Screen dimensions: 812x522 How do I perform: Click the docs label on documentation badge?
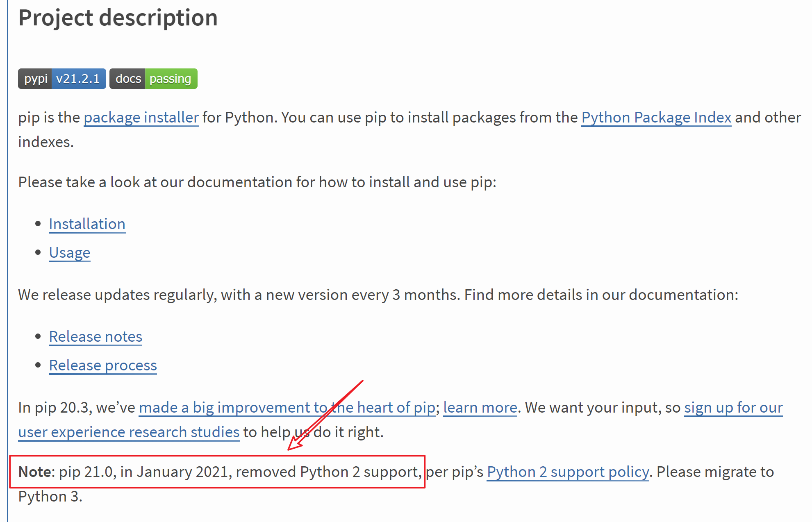coord(127,78)
